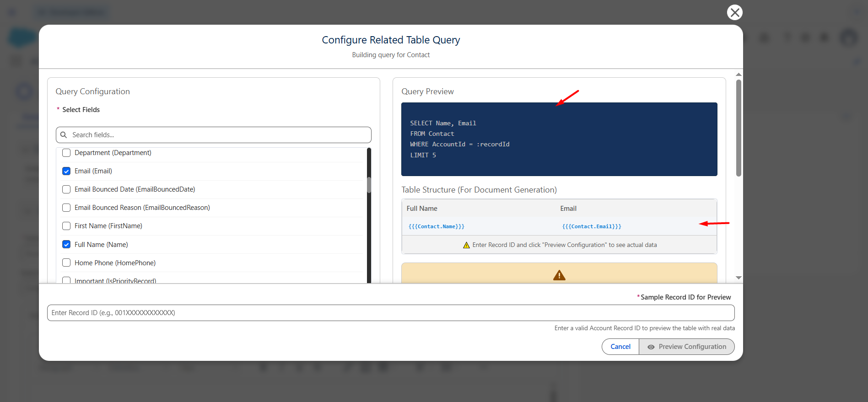Close the Configure Related Table Query modal
This screenshot has width=868, height=402.
click(734, 12)
